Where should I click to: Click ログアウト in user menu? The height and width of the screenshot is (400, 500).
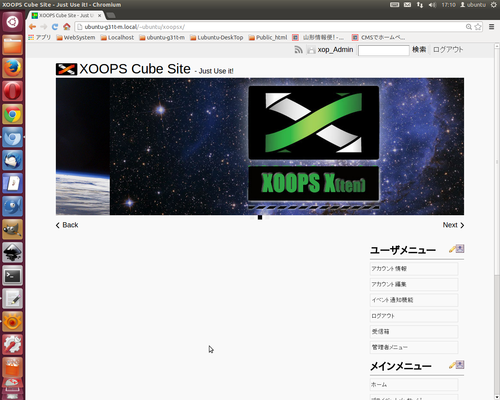(x=414, y=316)
